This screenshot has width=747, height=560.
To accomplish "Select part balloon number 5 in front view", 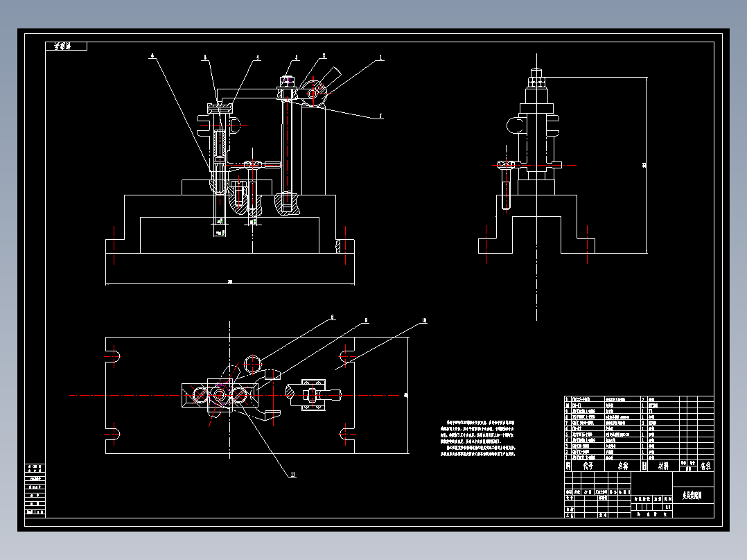I will 205,58.
